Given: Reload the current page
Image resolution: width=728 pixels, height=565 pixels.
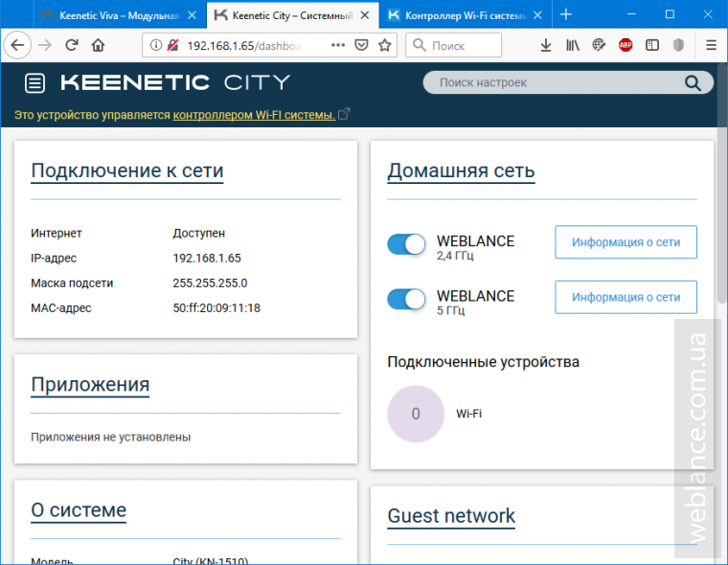Looking at the screenshot, I should 72,45.
